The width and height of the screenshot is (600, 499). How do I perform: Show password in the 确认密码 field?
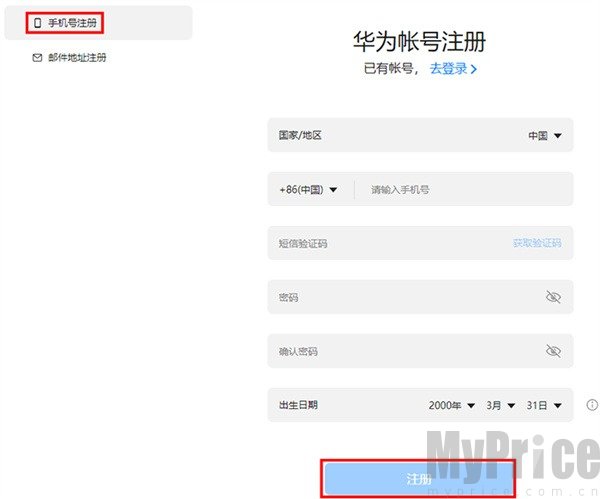(x=553, y=351)
